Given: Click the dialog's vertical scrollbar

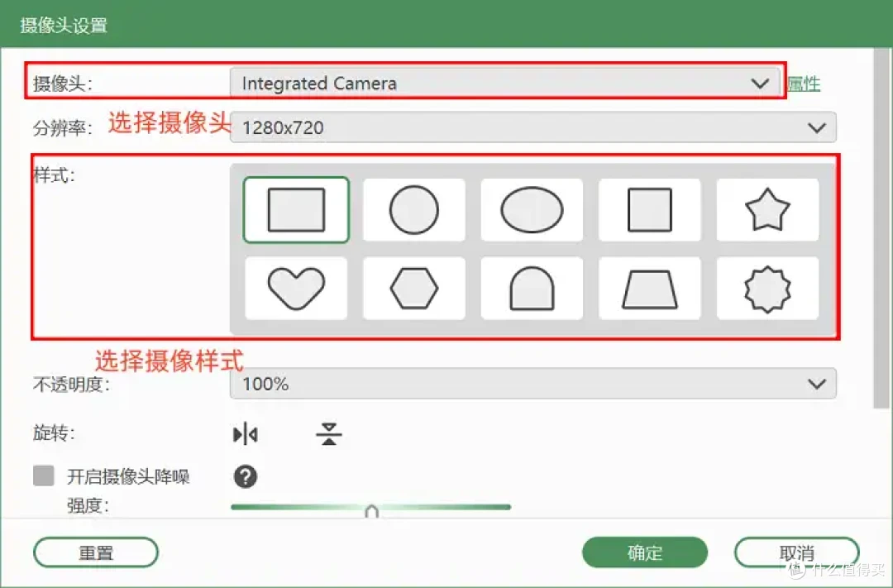Looking at the screenshot, I should (881, 228).
